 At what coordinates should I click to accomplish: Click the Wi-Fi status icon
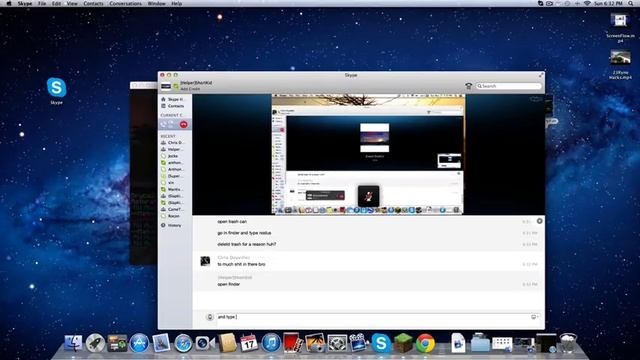587,3
